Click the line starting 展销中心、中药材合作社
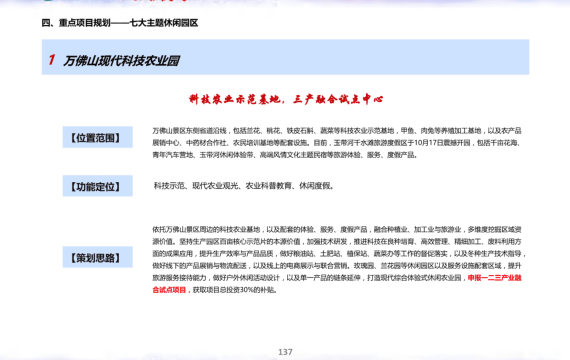Screen dimensions: 570x360 (x=337, y=143)
